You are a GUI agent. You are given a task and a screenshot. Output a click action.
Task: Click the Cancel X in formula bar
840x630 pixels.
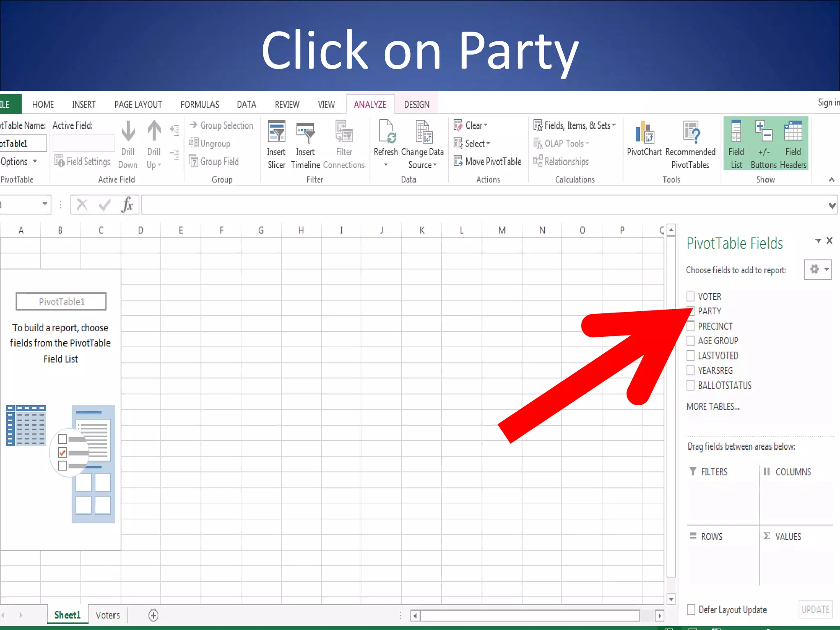pos(82,204)
